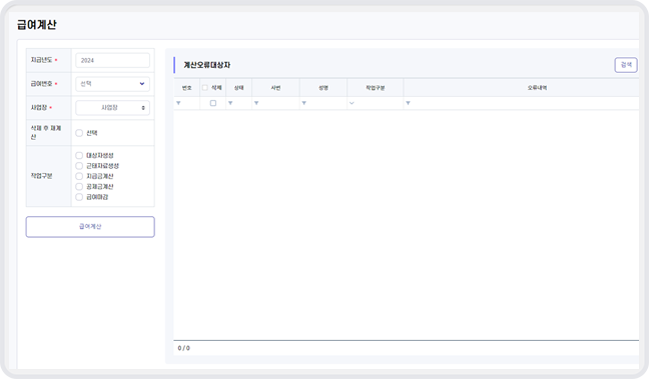Viewport: 649px width, 379px height.
Task: Select the 삭제 후 재계산 선택 radio
Action: pos(79,133)
